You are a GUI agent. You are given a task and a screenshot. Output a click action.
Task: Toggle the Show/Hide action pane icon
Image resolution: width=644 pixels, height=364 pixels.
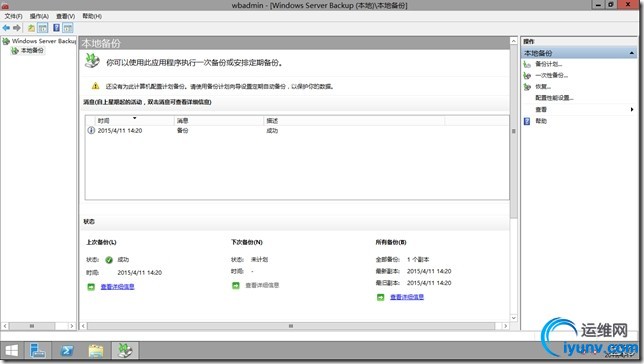click(x=68, y=28)
